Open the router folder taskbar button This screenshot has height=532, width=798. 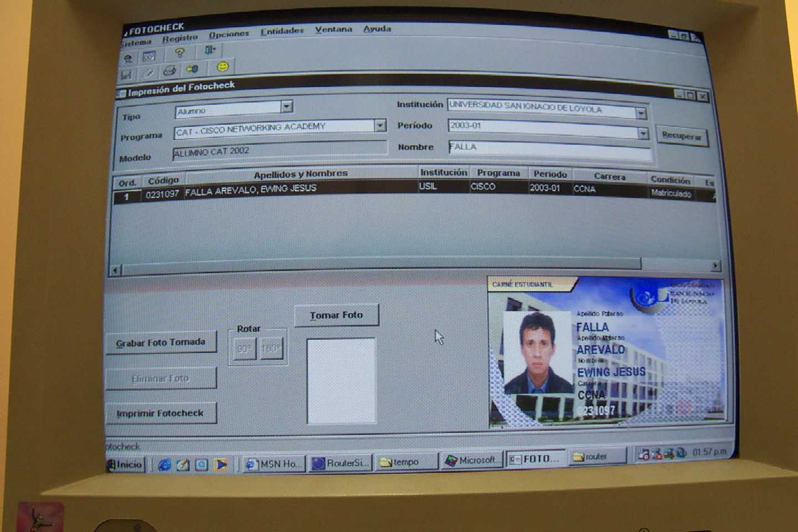pos(598,457)
